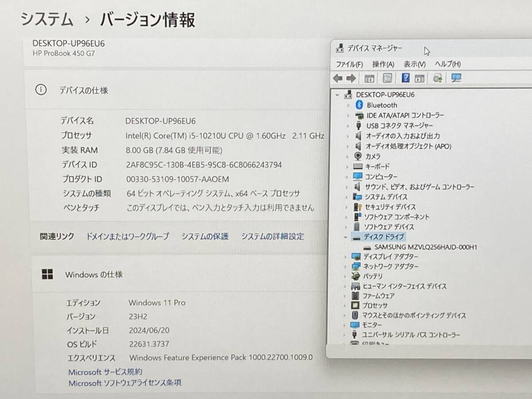The width and height of the screenshot is (532, 399).
Task: Expand the ネットワーク アダプター node
Action: click(346, 266)
